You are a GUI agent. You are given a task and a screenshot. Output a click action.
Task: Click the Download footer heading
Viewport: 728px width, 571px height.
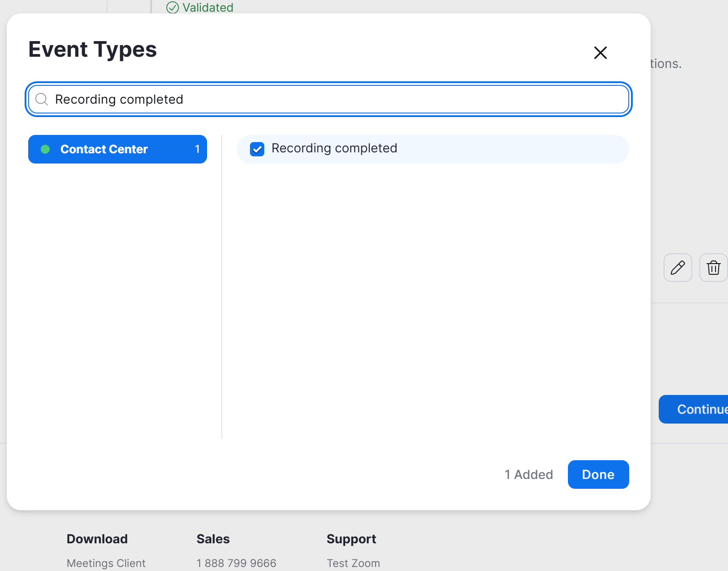coord(97,539)
